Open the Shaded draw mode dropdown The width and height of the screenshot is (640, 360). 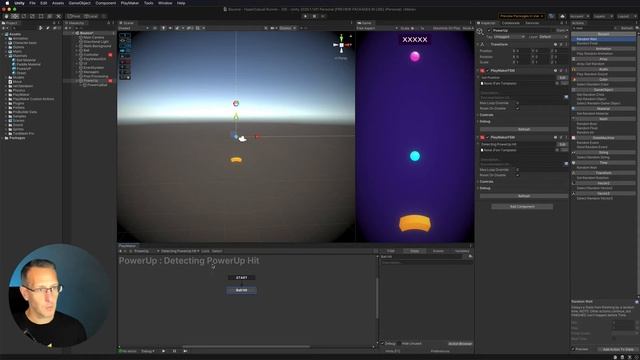click(x=133, y=28)
